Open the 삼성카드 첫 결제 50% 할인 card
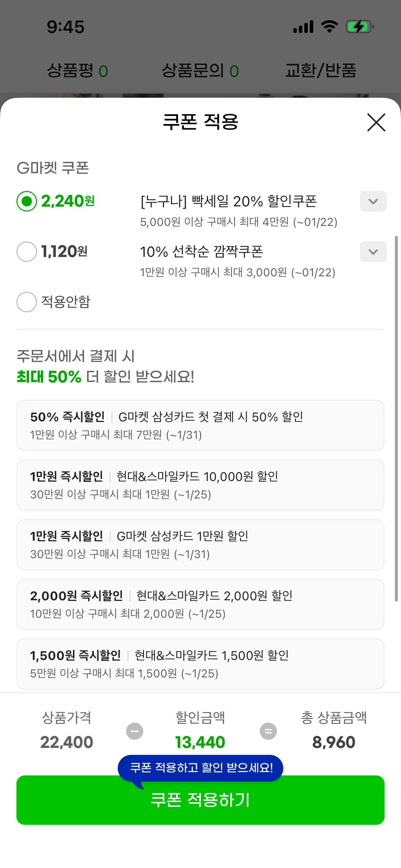 click(x=200, y=425)
